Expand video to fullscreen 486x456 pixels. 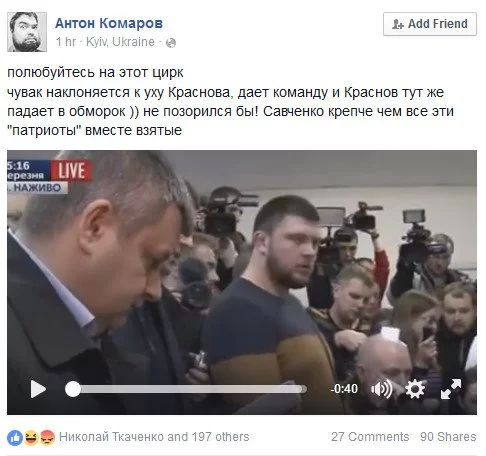coord(451,389)
